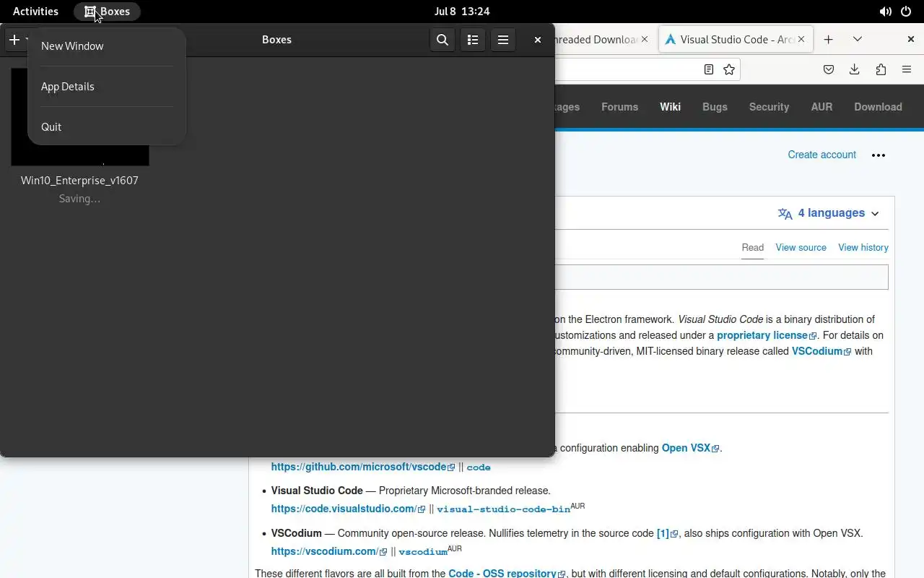Open the Wiki navigation link

pos(670,107)
